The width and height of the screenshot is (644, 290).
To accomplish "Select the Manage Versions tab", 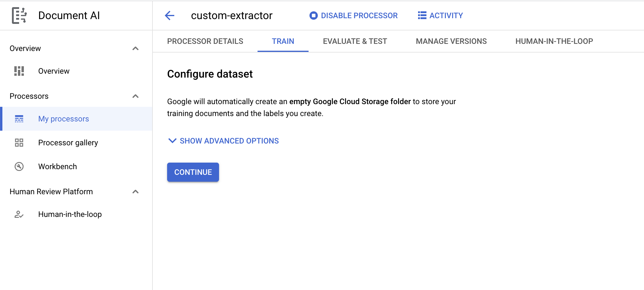I will [451, 41].
